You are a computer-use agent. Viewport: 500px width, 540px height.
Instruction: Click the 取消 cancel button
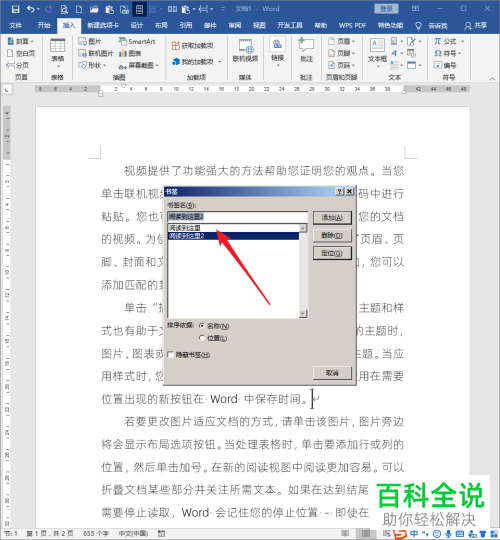(x=332, y=373)
